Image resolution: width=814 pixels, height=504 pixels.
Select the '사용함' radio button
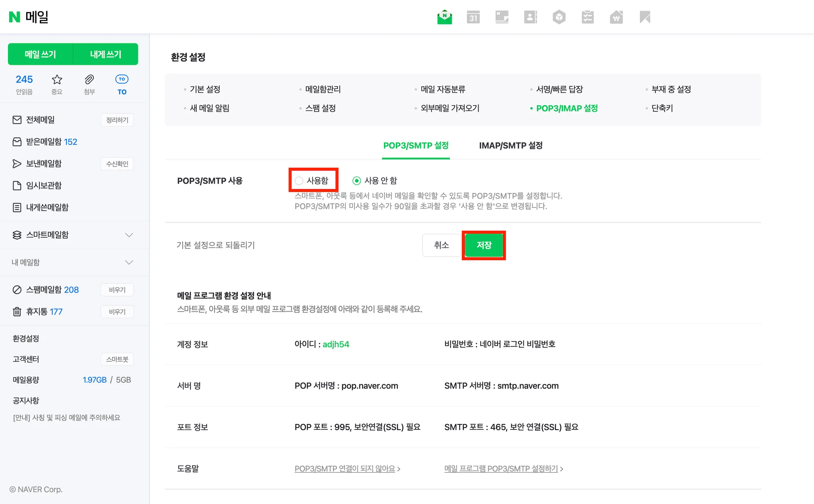(299, 181)
